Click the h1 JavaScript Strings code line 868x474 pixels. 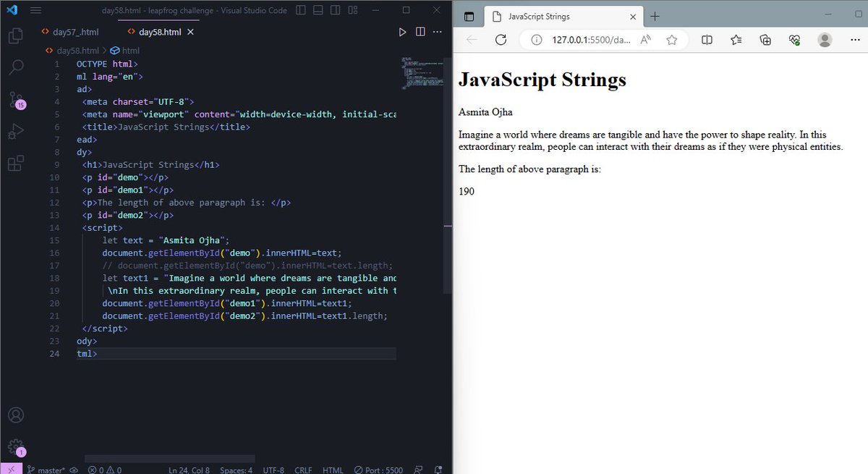coord(150,164)
